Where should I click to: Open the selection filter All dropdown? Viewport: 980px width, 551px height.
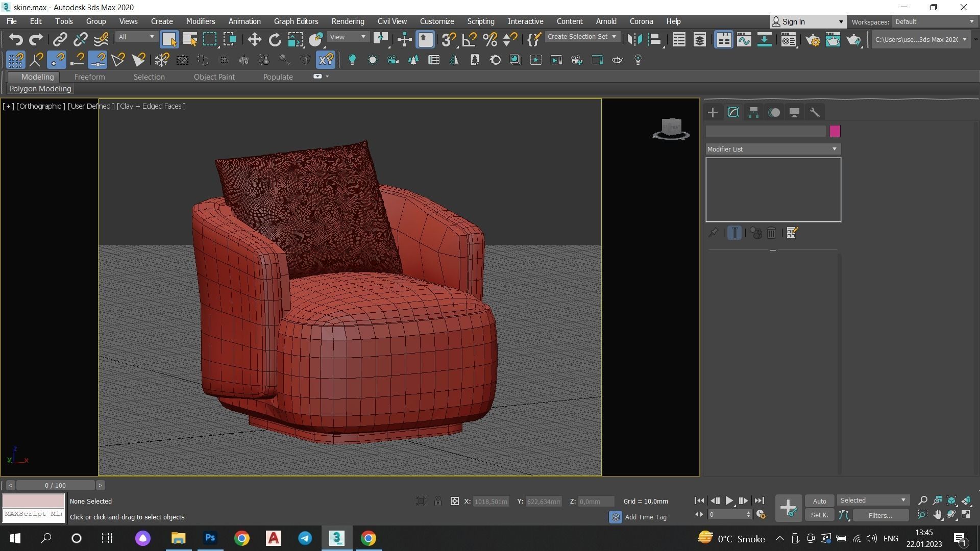click(136, 37)
